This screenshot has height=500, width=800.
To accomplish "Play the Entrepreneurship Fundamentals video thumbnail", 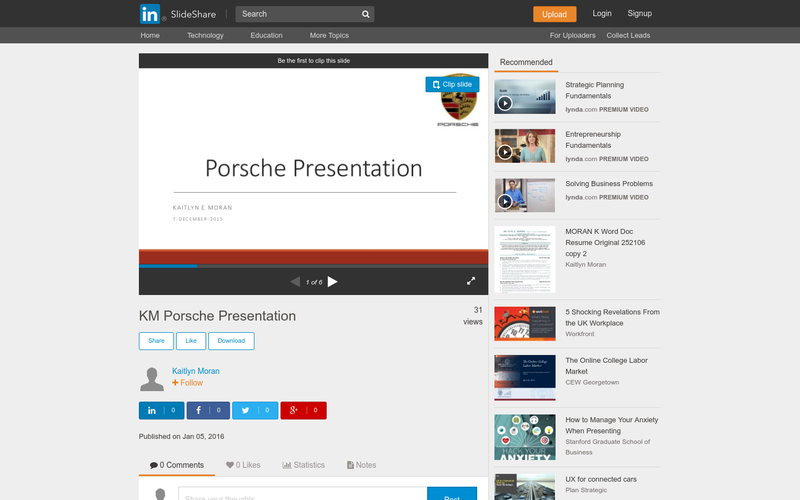I will [524, 146].
